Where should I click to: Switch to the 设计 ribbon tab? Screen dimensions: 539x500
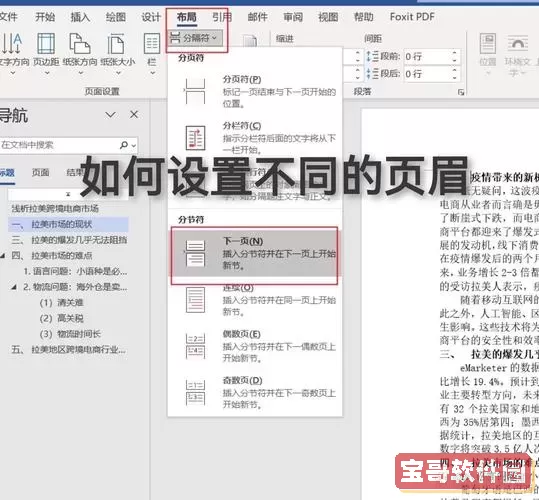pos(151,17)
